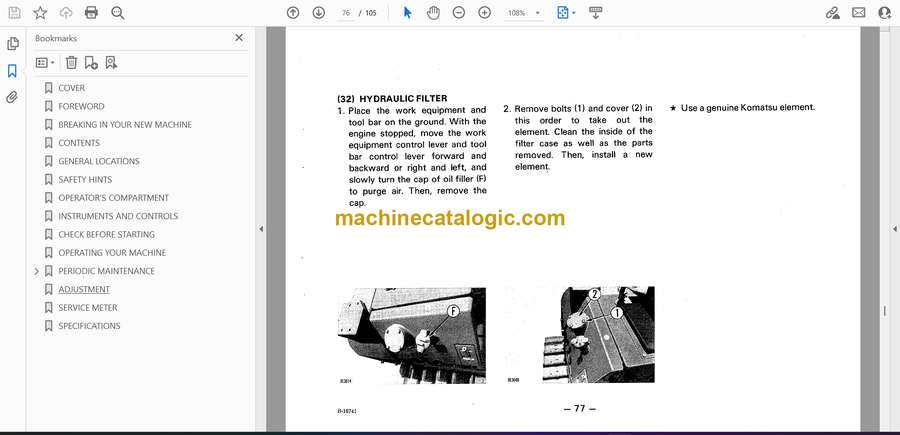Select OPERATOR'S COMPARTMENT bookmark
Image resolution: width=900 pixels, height=435 pixels.
coord(114,198)
